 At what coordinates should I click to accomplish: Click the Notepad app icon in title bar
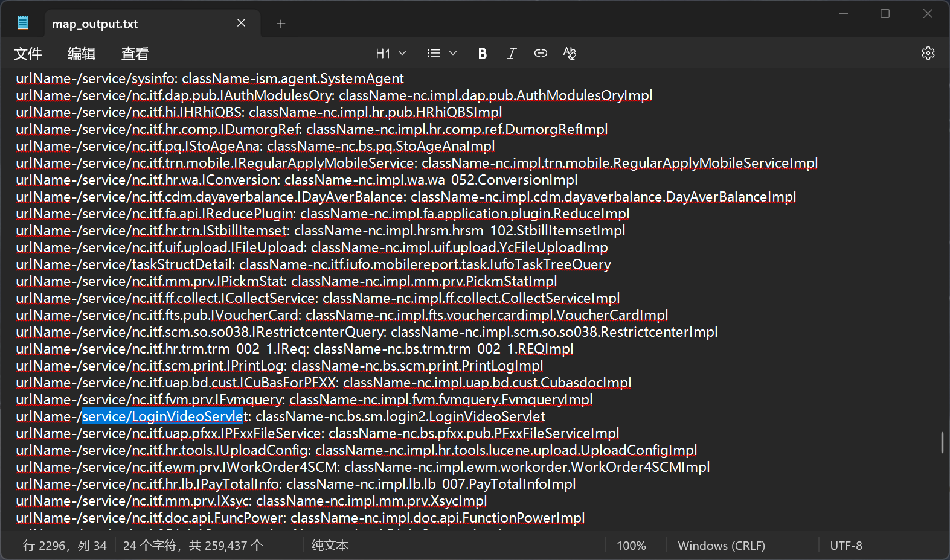pyautogui.click(x=23, y=24)
